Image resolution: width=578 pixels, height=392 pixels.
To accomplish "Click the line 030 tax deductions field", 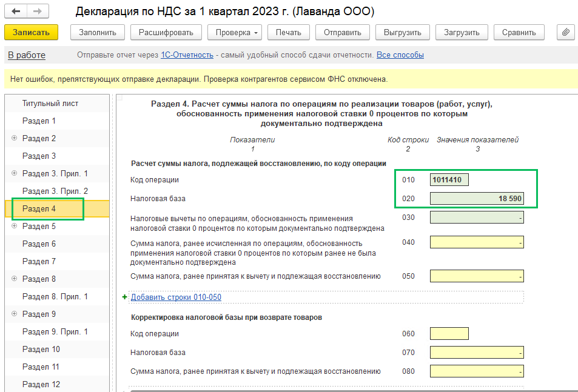I will pyautogui.click(x=477, y=217).
